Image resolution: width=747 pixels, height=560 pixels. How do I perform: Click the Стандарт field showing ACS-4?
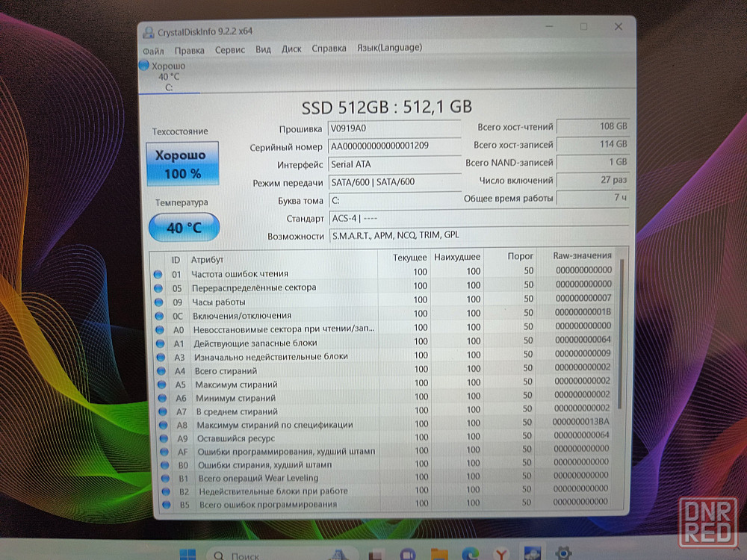pyautogui.click(x=479, y=218)
